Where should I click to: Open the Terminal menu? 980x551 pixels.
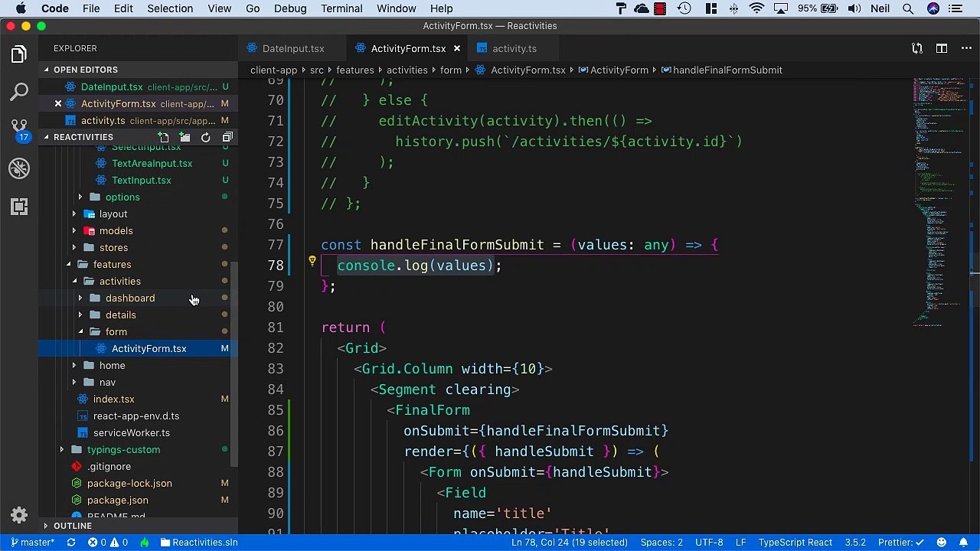pos(341,8)
